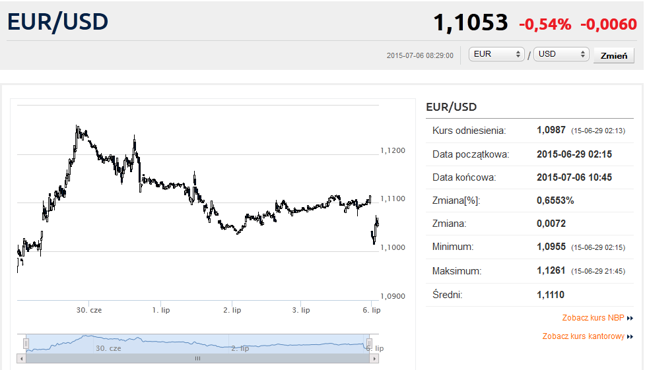
Task: Click the Zmiana value 0,0072
Action: pos(551,223)
